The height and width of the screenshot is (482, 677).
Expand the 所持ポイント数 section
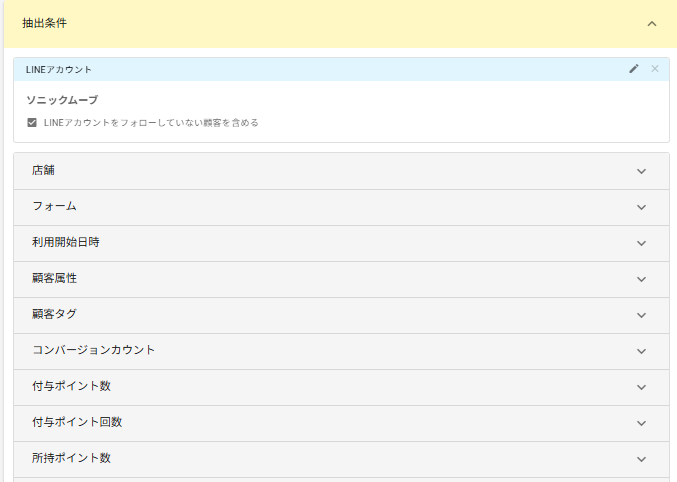(x=641, y=459)
